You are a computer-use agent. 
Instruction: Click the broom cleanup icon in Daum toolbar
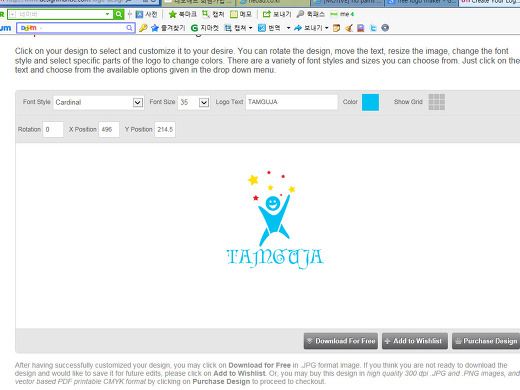coord(349,28)
